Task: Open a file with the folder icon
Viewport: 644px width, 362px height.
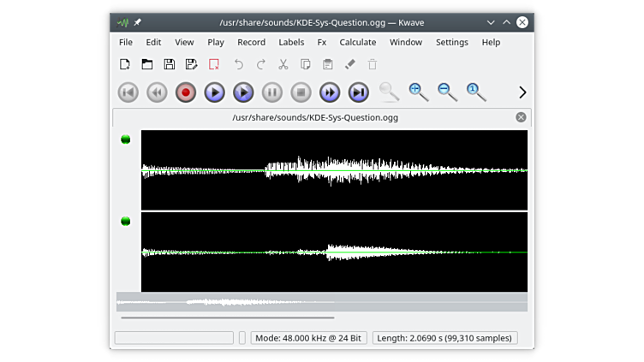Action: [147, 64]
